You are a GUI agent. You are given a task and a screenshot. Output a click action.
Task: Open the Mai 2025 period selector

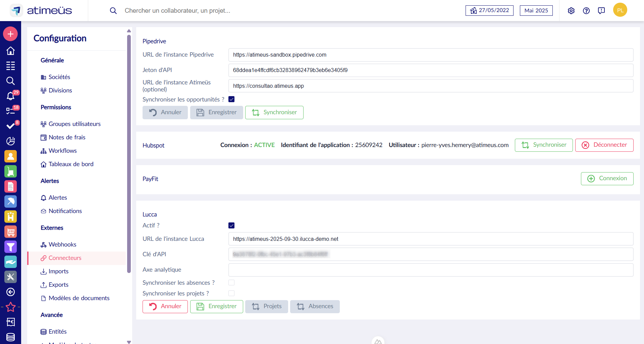[536, 10]
